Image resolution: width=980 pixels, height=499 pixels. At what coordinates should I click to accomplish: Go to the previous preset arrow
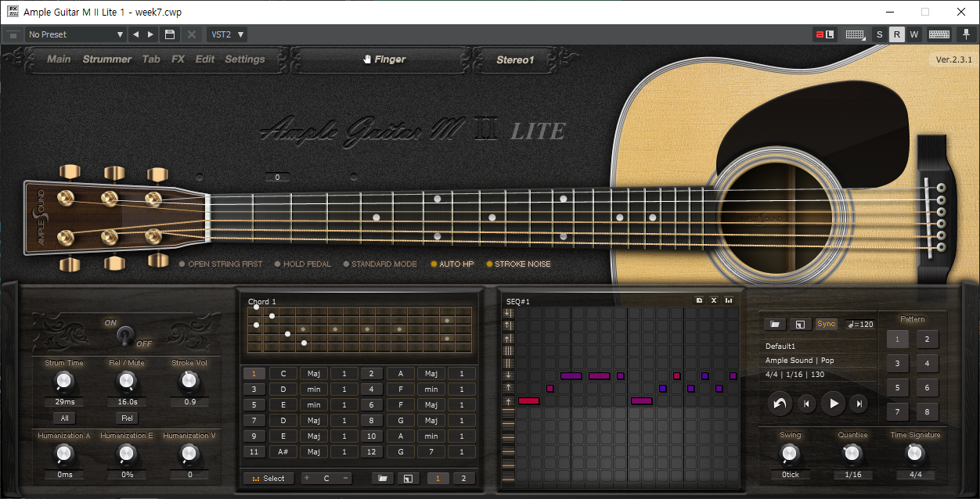(x=135, y=34)
